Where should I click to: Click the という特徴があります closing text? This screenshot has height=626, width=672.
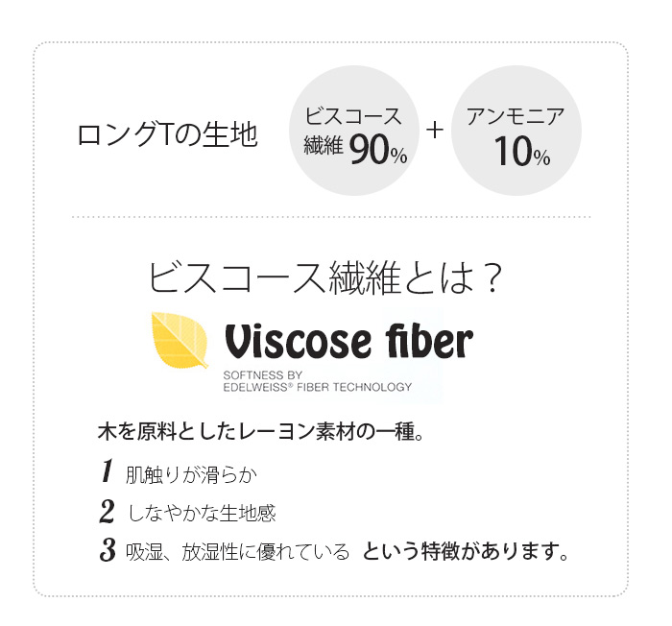466,551
